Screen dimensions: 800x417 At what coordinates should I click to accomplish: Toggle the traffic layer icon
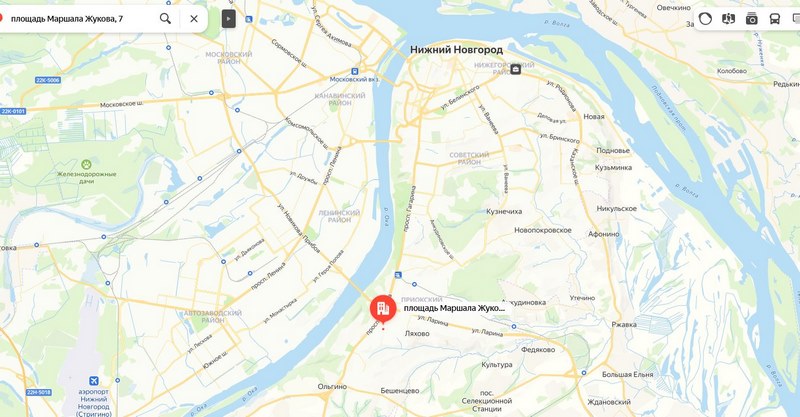click(705, 19)
